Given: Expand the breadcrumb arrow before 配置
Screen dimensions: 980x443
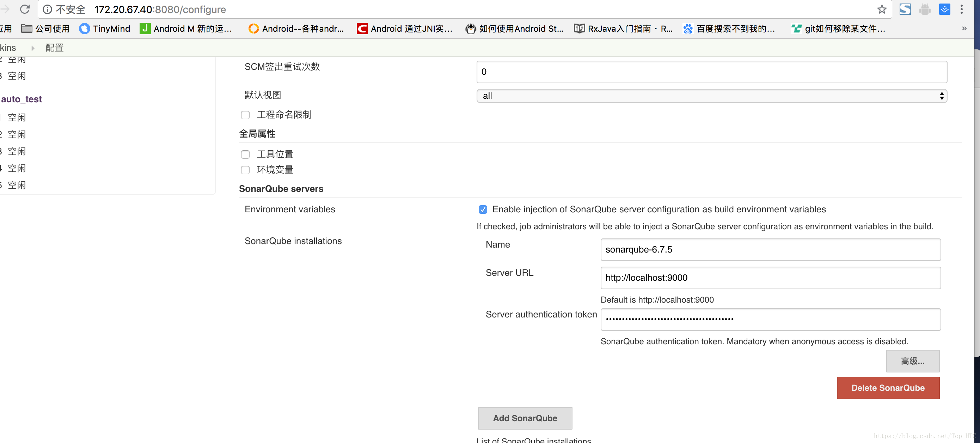Looking at the screenshot, I should coord(33,48).
